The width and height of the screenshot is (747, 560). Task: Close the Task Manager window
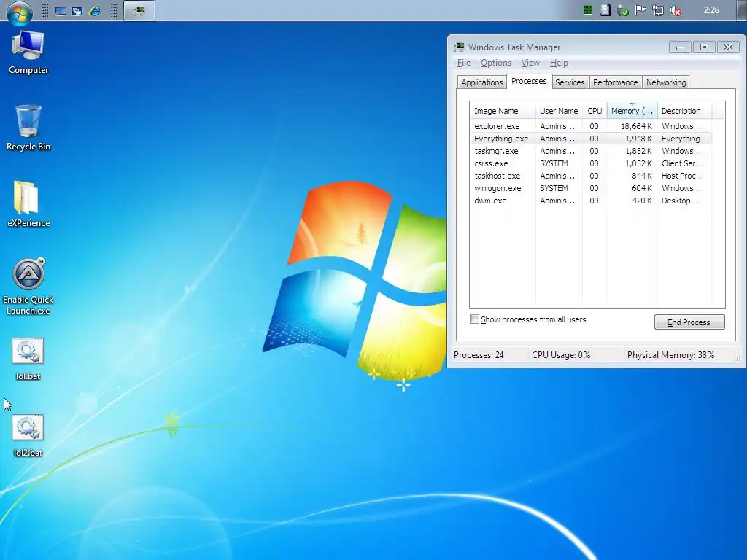(728, 47)
